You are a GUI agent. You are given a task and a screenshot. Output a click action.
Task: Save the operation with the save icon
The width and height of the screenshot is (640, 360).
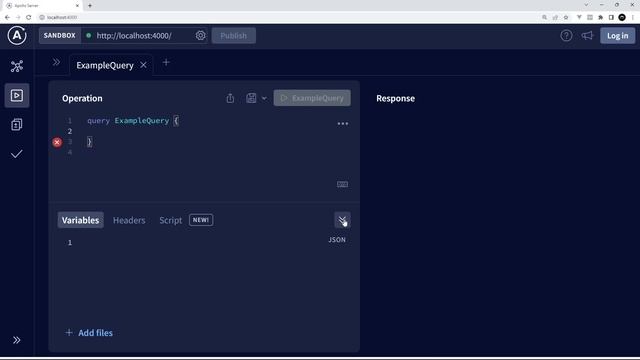click(x=251, y=98)
